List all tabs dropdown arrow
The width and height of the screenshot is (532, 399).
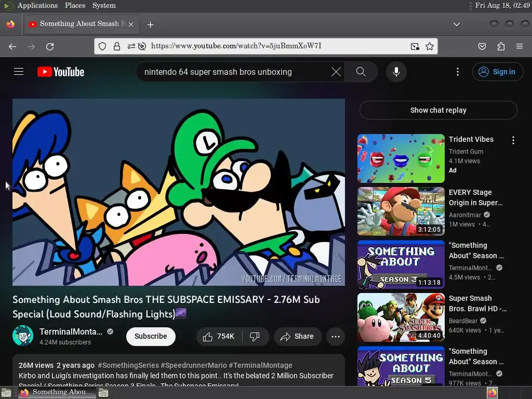click(x=457, y=24)
